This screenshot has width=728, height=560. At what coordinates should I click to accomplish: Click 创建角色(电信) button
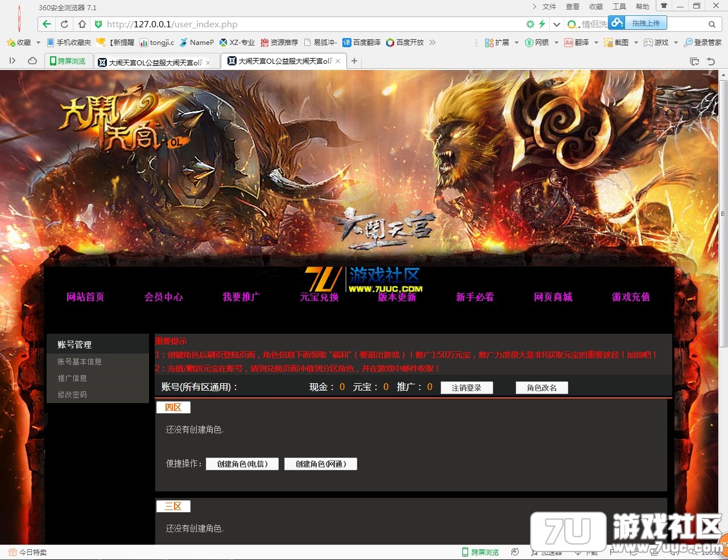pyautogui.click(x=242, y=464)
